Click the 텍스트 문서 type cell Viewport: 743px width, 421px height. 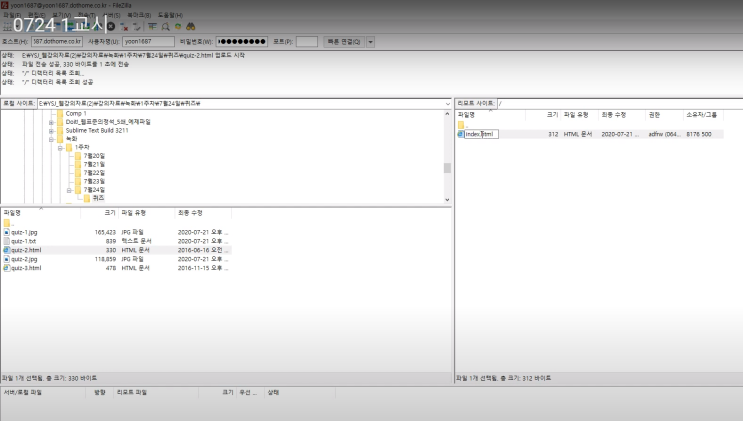coord(136,241)
